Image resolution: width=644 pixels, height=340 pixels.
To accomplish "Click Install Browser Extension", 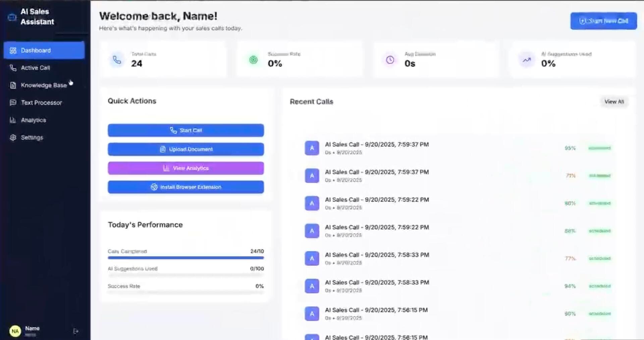I will click(186, 187).
